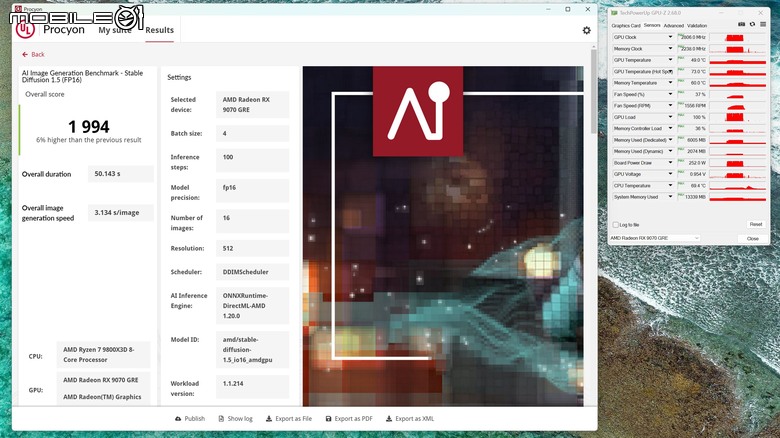780x438 pixels.
Task: Open GPU-Z hamburger menu icon
Action: [x=763, y=24]
